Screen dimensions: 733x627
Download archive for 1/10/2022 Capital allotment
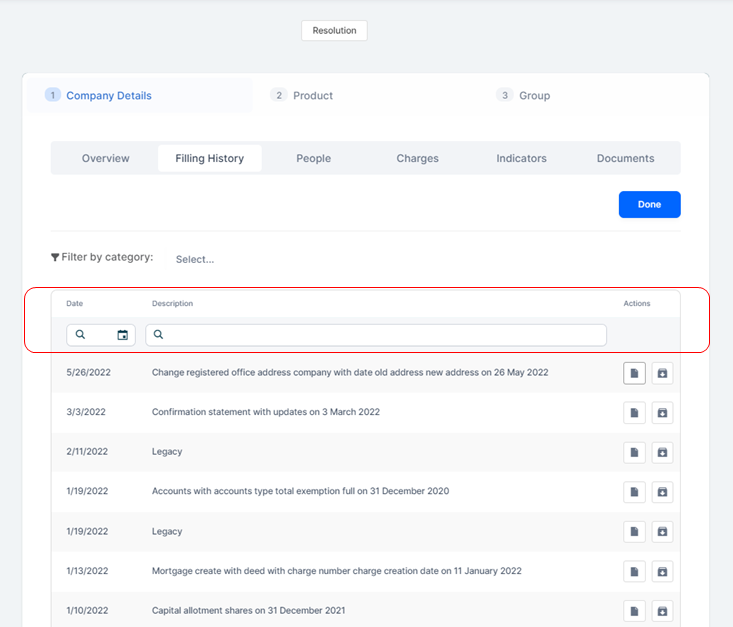(662, 611)
